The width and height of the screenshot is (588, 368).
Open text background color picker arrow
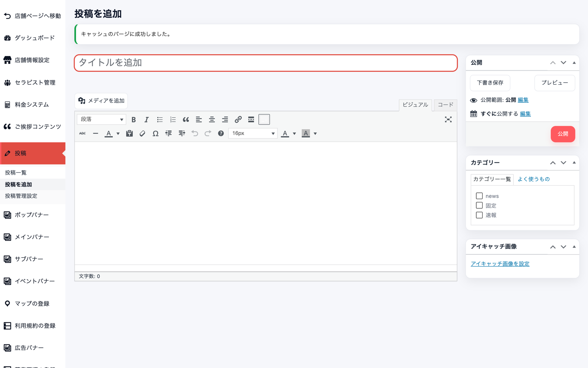tap(315, 134)
